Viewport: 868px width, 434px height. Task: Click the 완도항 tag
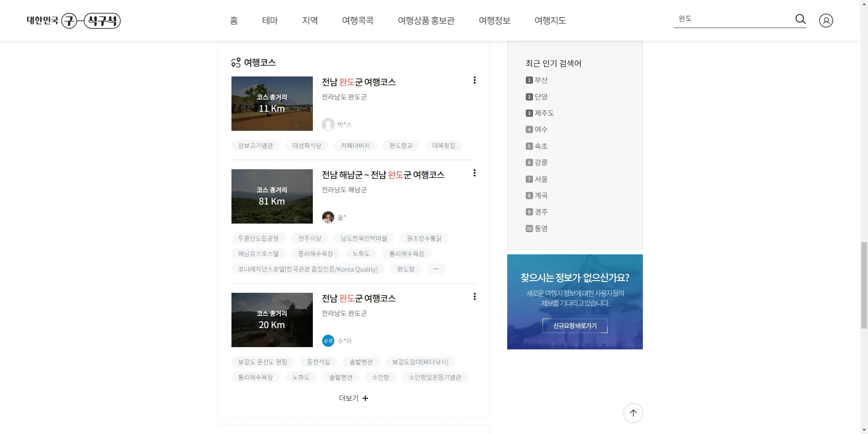406,269
